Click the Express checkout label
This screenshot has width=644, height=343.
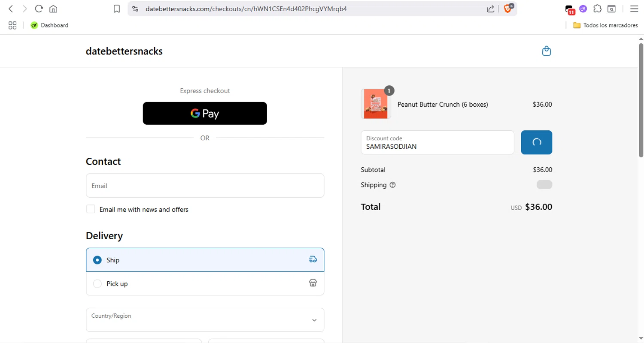tap(205, 91)
